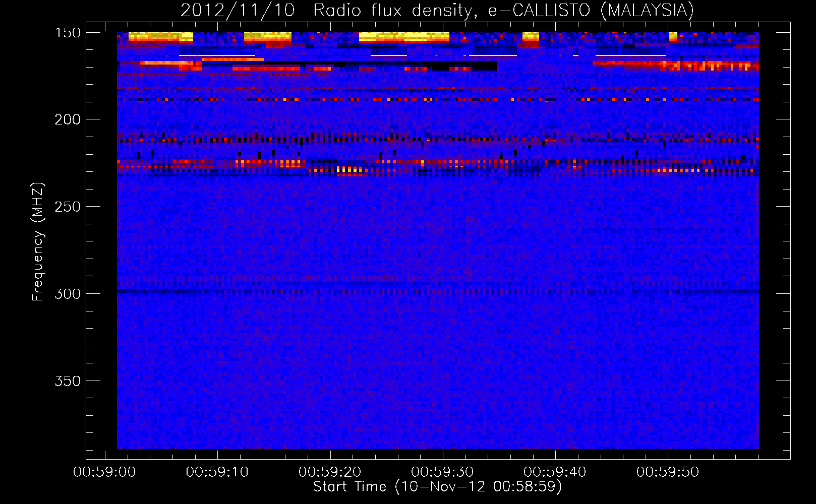Click the 'Start Time (10-Nov-12 00:58:59)' axis label
The image size is (816, 504).
(x=437, y=487)
